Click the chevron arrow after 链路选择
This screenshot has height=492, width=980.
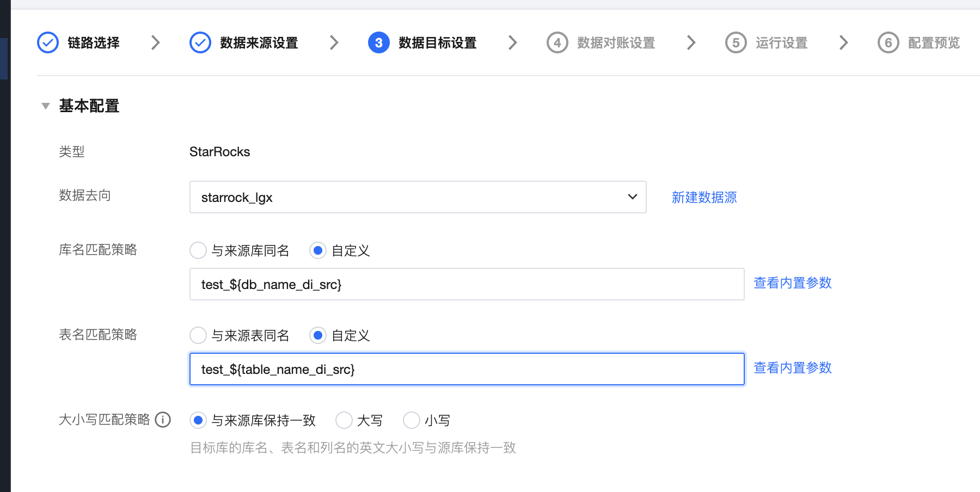156,42
